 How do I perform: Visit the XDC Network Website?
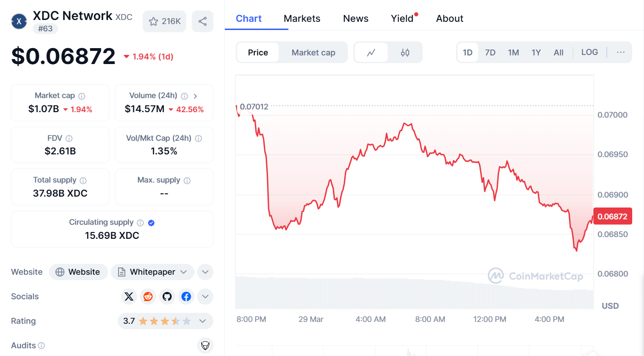click(x=78, y=272)
